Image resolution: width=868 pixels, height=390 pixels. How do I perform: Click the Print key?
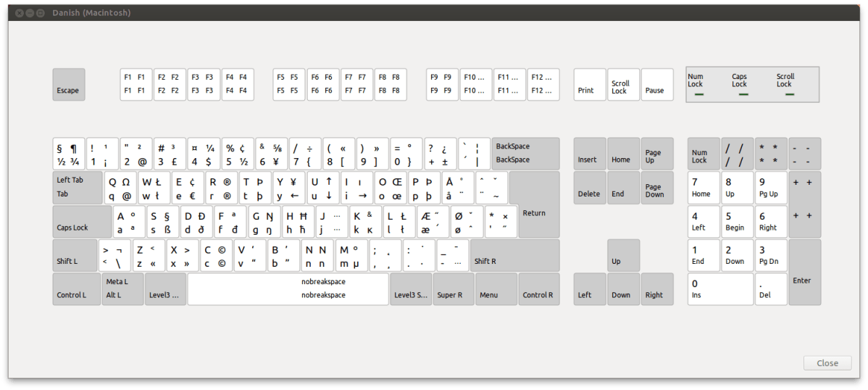coord(590,84)
